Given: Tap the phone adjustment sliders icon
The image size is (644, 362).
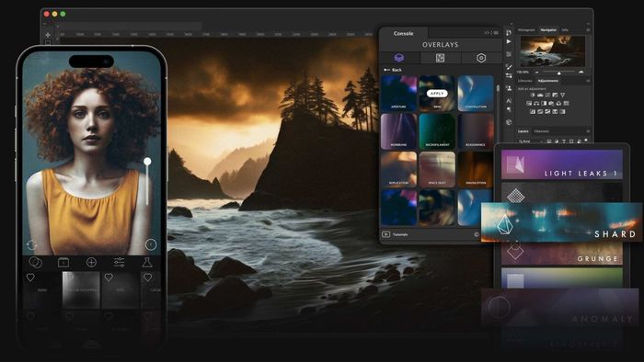Looking at the screenshot, I should point(119,263).
